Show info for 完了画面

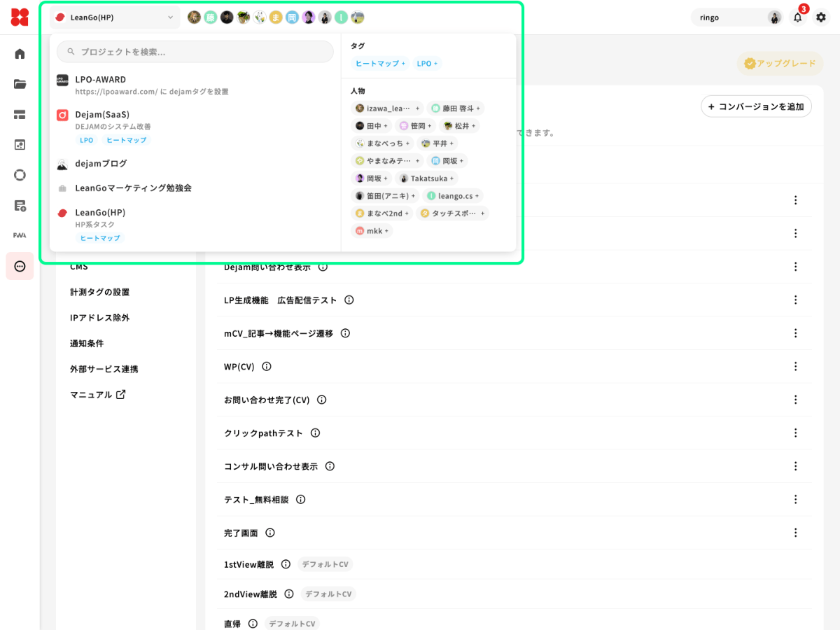tap(269, 533)
